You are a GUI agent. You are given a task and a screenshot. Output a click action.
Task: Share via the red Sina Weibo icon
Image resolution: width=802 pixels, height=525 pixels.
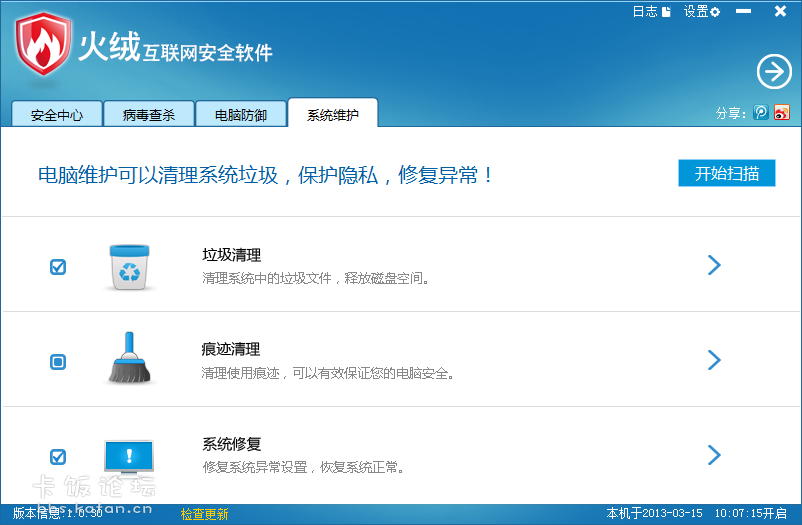[x=782, y=113]
